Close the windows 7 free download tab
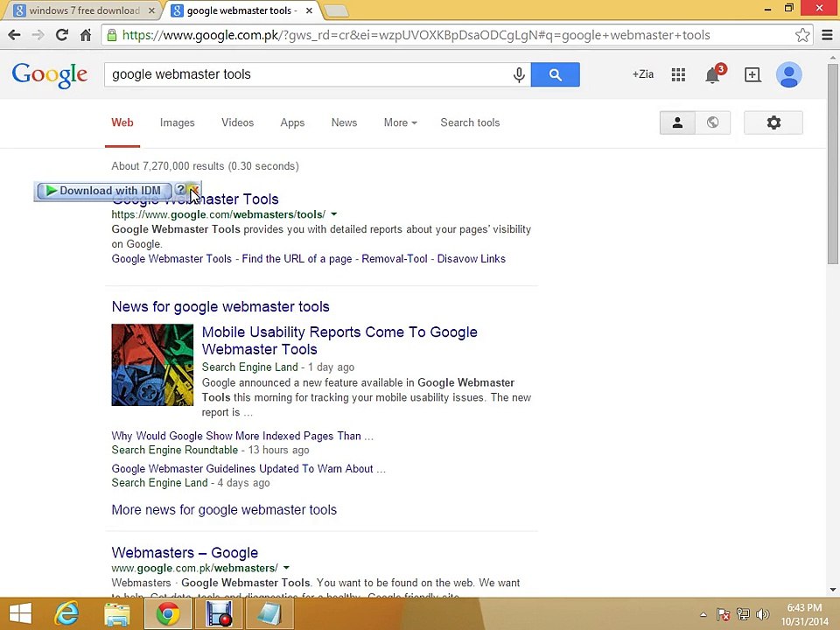The image size is (840, 630). click(151, 10)
